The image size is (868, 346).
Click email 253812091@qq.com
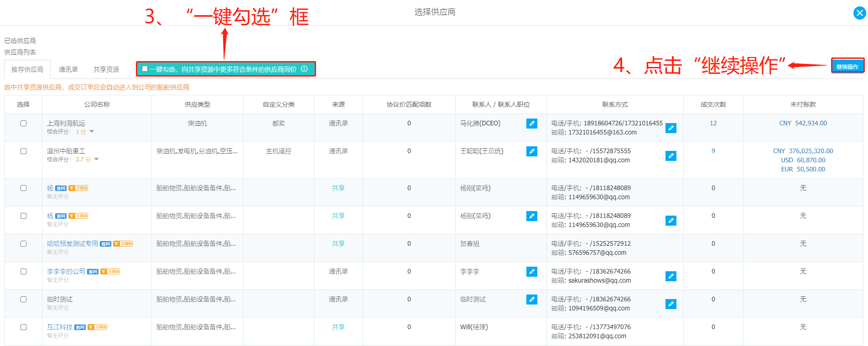(x=598, y=336)
